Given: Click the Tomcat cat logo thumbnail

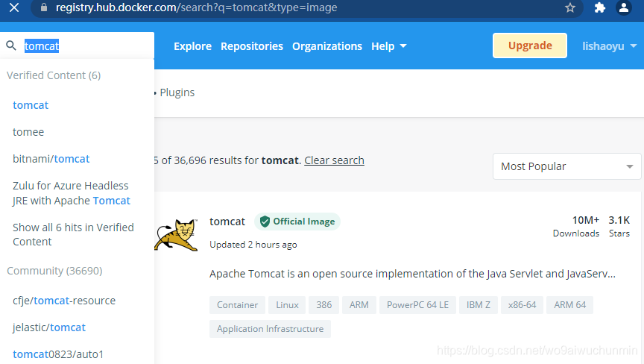Looking at the screenshot, I should (x=176, y=235).
